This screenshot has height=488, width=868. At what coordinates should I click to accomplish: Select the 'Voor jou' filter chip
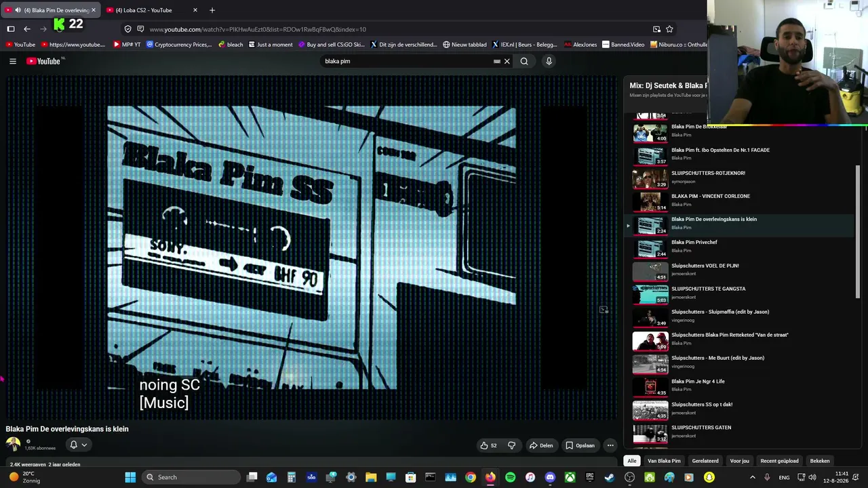click(740, 461)
